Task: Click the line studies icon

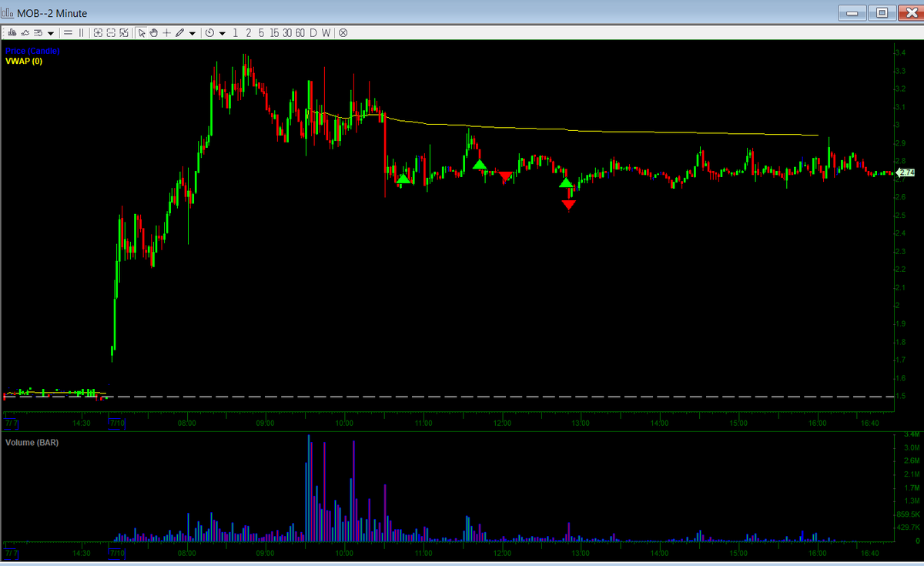Action: 25,33
